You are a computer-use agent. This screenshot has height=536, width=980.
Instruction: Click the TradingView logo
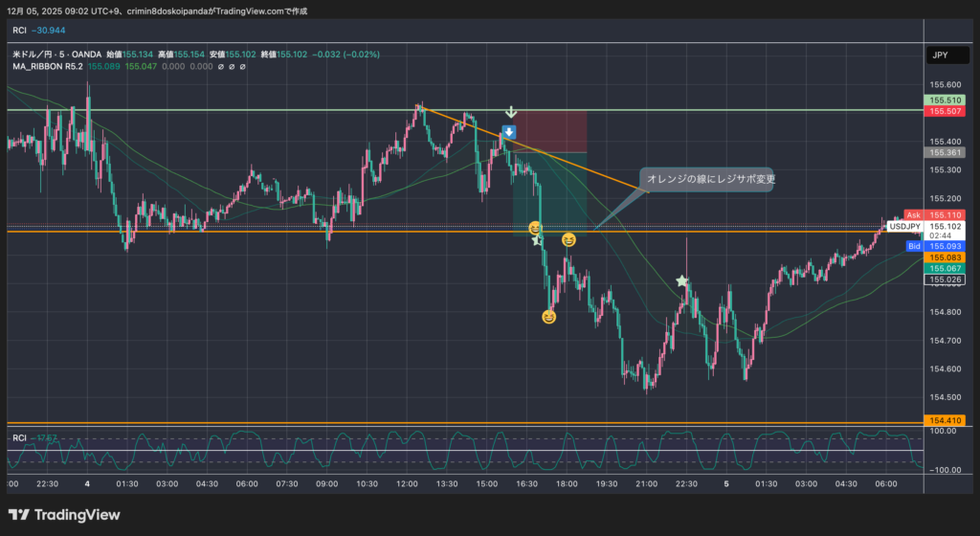[65, 515]
